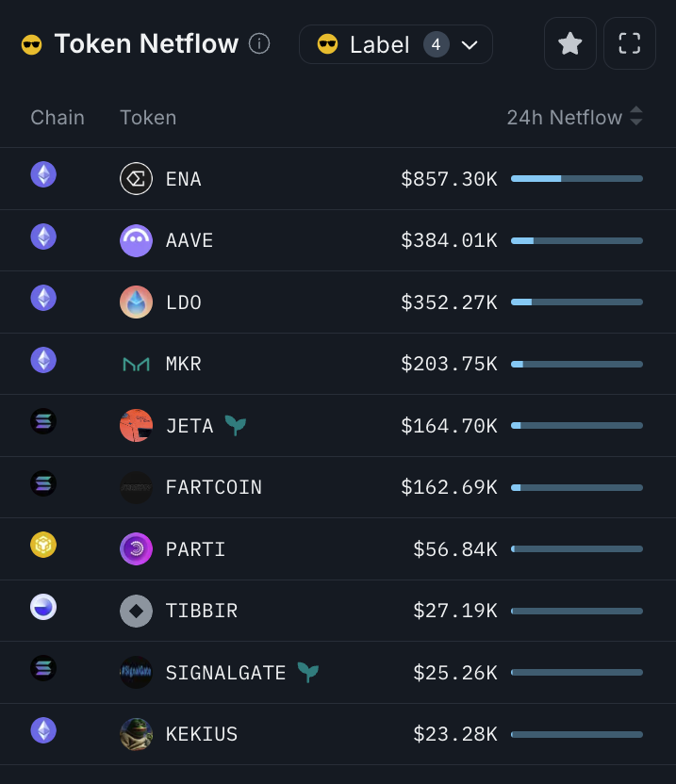Select the LDO droplet token icon
Viewport: 676px width, 784px height.
[136, 302]
